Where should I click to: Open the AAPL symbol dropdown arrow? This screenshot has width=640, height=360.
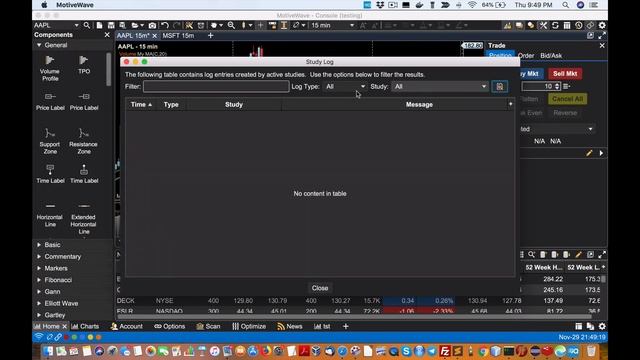[76, 25]
